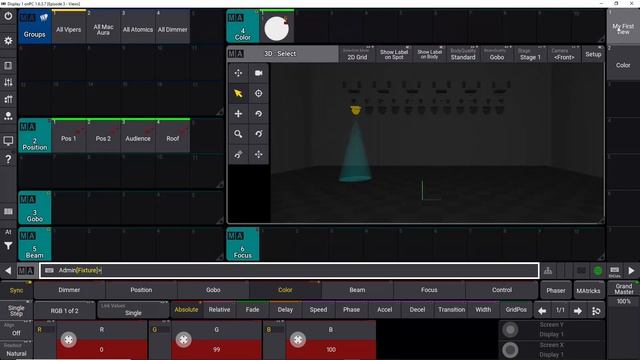Click the G encoder value bar showing 99
This screenshot has height=360, width=640.
(x=216, y=350)
